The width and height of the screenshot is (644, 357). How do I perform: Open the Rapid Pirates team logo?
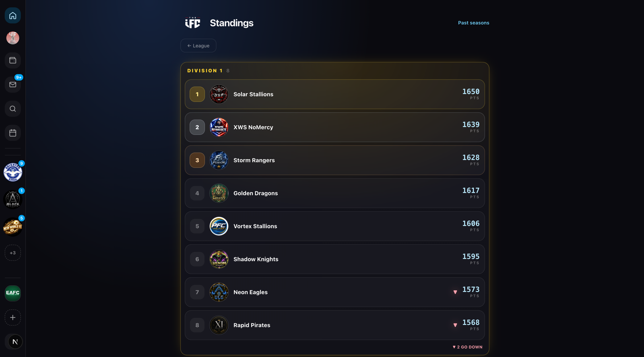tap(219, 325)
